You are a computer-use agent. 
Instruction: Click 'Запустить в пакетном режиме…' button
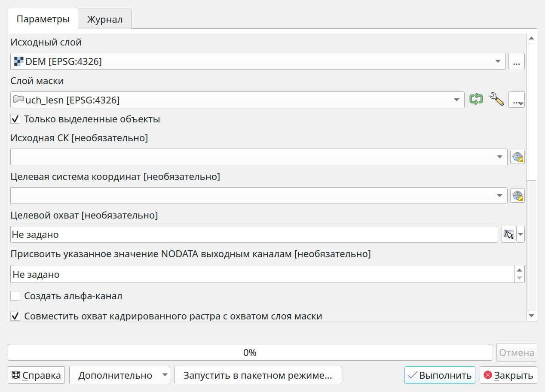point(258,375)
